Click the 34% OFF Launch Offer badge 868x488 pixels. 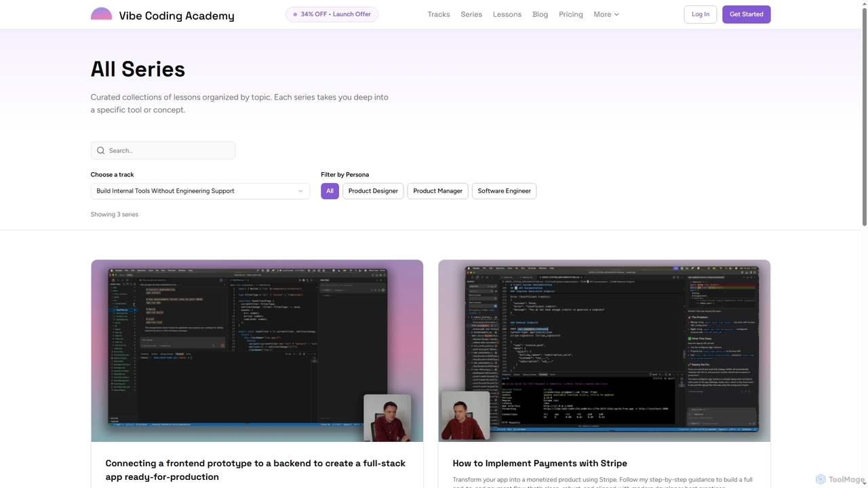pyautogui.click(x=332, y=14)
